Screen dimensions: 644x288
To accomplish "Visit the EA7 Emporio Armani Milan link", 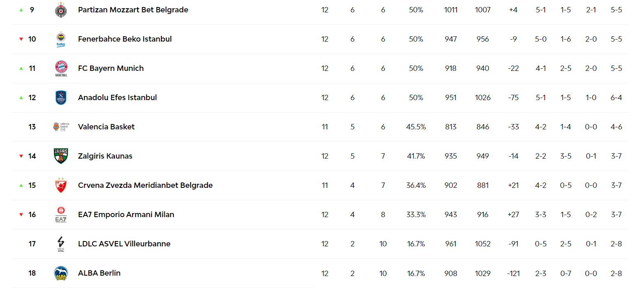I will coord(126,215).
